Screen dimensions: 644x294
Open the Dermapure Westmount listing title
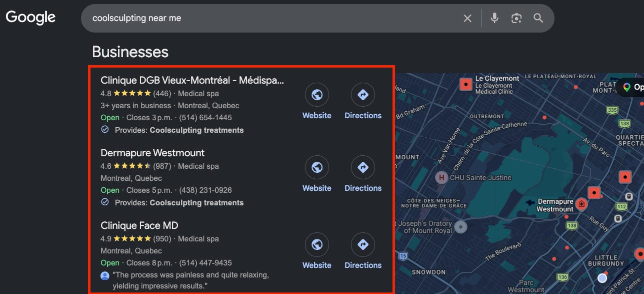152,153
